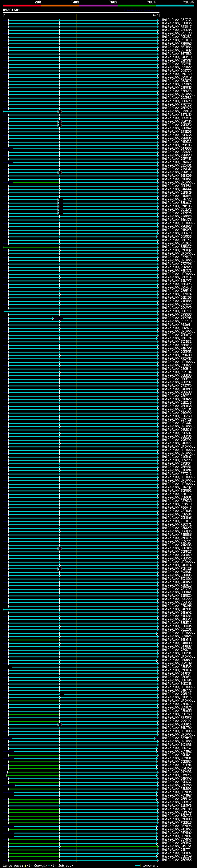
Task: Select the UniRef100_Q7R7Z3 label
Action: 177,200
